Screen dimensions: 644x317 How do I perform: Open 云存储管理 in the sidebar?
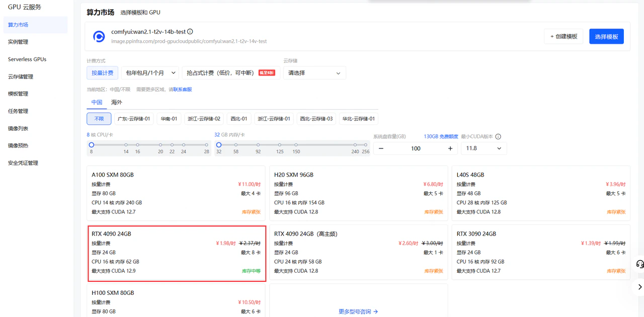pos(35,76)
